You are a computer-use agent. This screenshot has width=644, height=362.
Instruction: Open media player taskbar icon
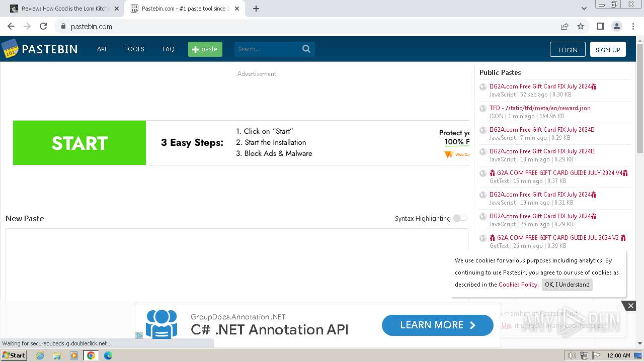(x=74, y=355)
